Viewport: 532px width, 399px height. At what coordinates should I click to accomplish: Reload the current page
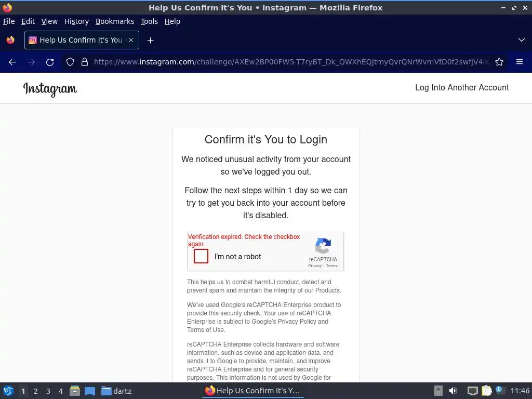(x=50, y=62)
